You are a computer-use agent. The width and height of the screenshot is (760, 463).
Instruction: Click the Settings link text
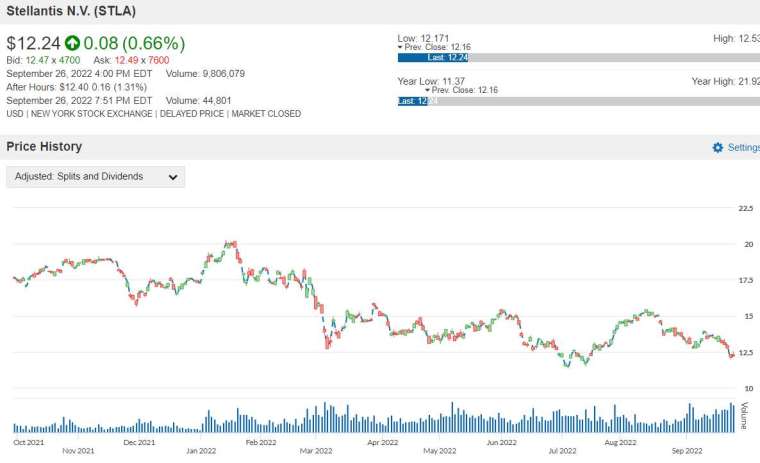(x=744, y=147)
